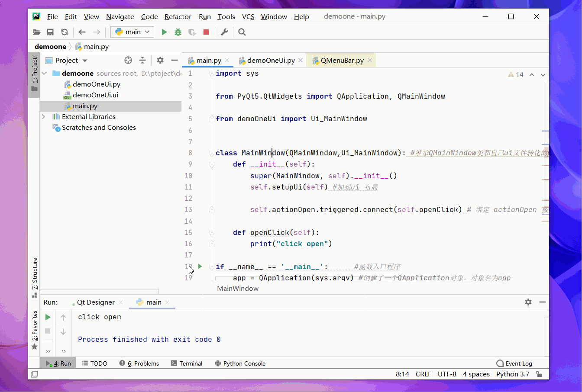
Task: Open Scratches and Consoles
Action: click(x=99, y=128)
